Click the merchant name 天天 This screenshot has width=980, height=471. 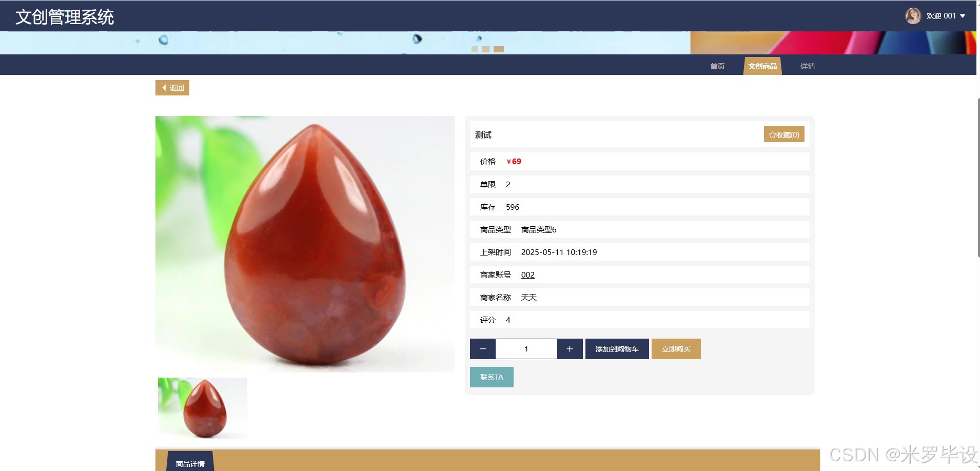click(528, 297)
